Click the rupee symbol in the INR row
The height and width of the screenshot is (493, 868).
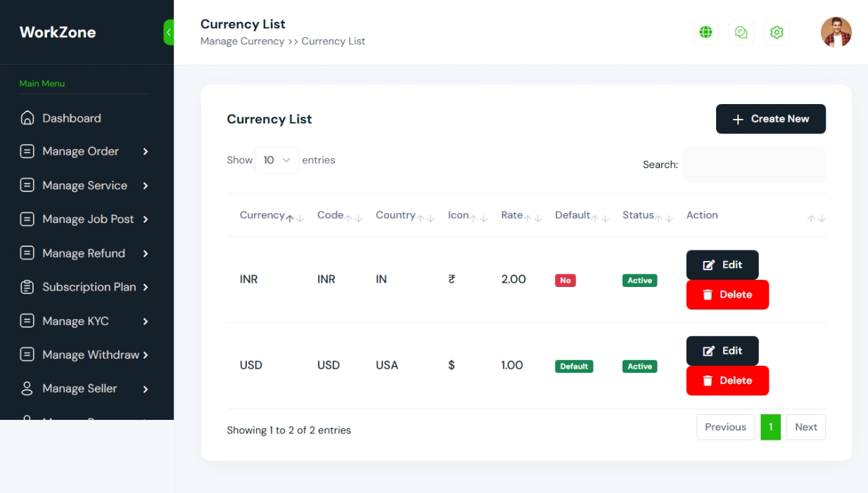pyautogui.click(x=452, y=279)
